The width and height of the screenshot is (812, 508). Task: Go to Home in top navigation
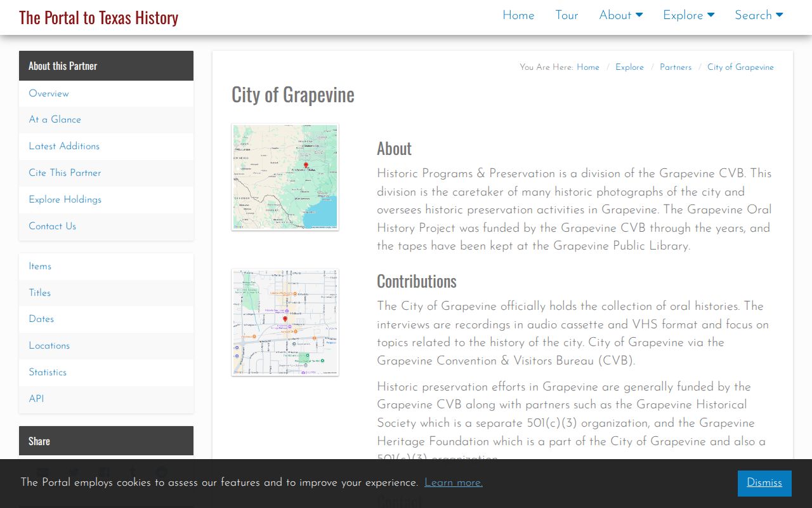point(518,15)
